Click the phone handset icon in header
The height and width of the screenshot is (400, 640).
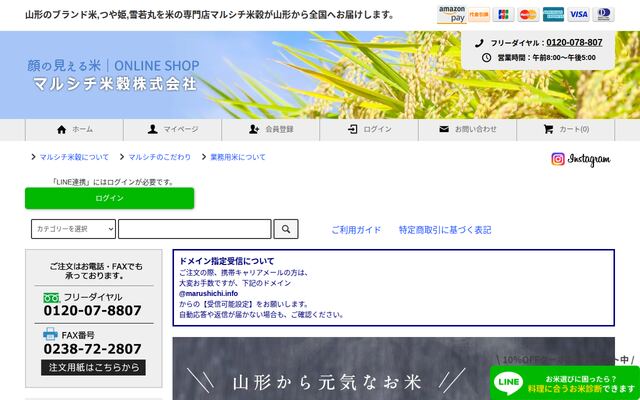[479, 43]
